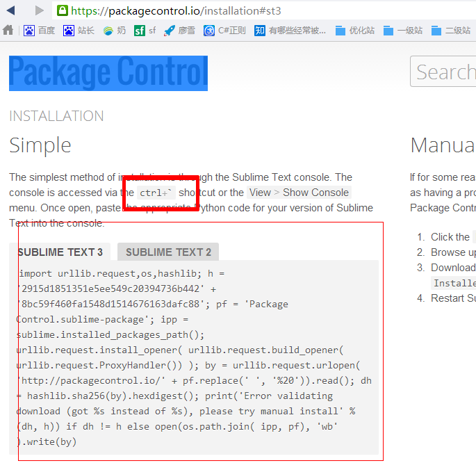Click manual step 1 'Click the'
The image size is (476, 470).
pyautogui.click(x=450, y=237)
